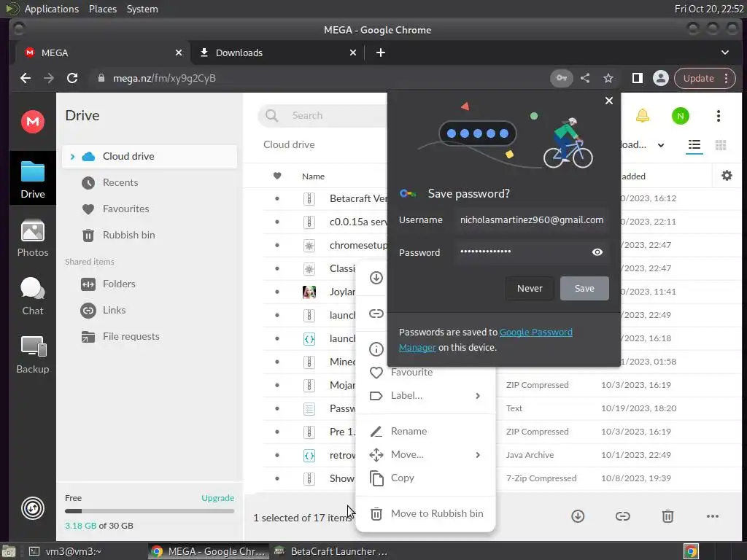Click the MEGA logo icon in sidebar
Image resolution: width=747 pixels, height=560 pixels.
click(32, 122)
